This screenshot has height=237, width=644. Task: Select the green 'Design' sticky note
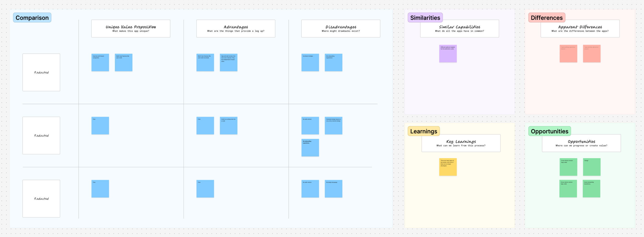pyautogui.click(x=592, y=167)
